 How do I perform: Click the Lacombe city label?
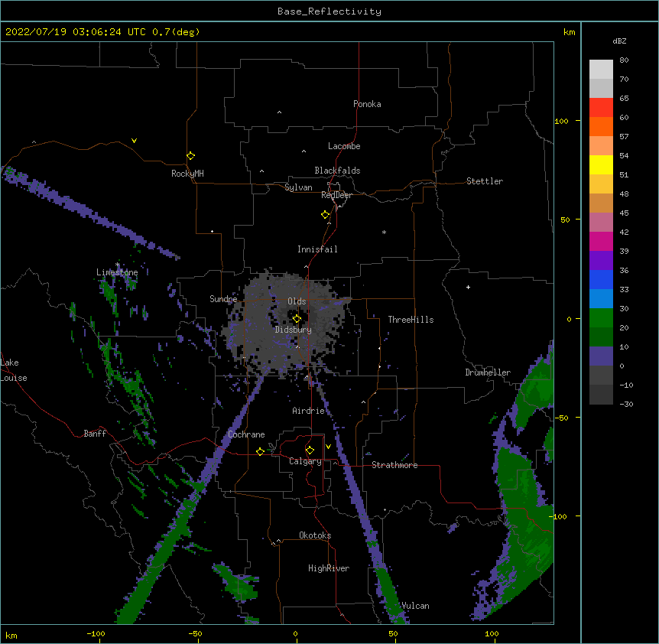coord(344,146)
